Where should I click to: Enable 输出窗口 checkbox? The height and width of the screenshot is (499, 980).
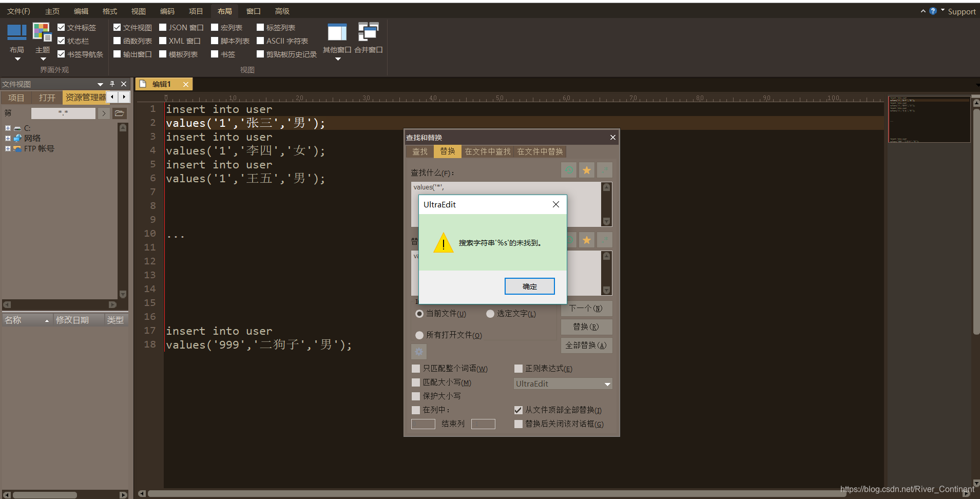point(117,54)
